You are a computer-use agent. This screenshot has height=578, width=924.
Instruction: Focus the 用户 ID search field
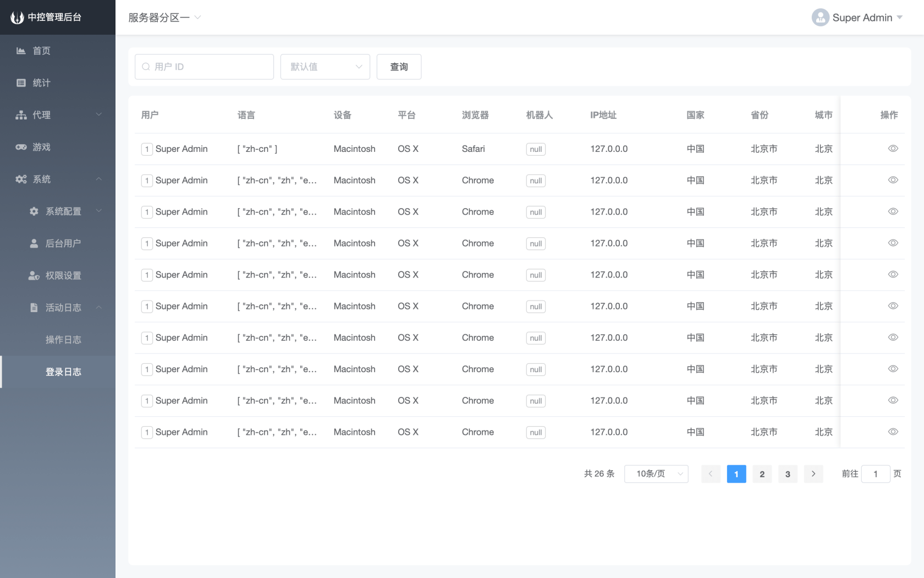[x=204, y=67]
